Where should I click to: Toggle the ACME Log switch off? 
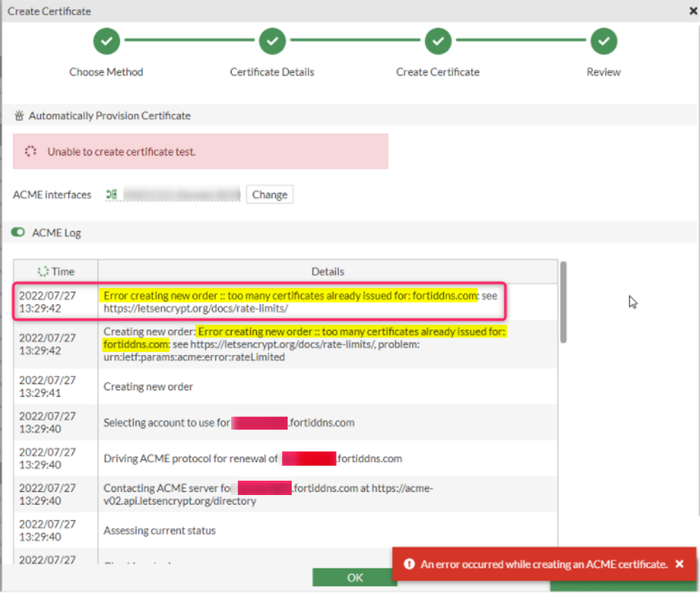(x=18, y=232)
